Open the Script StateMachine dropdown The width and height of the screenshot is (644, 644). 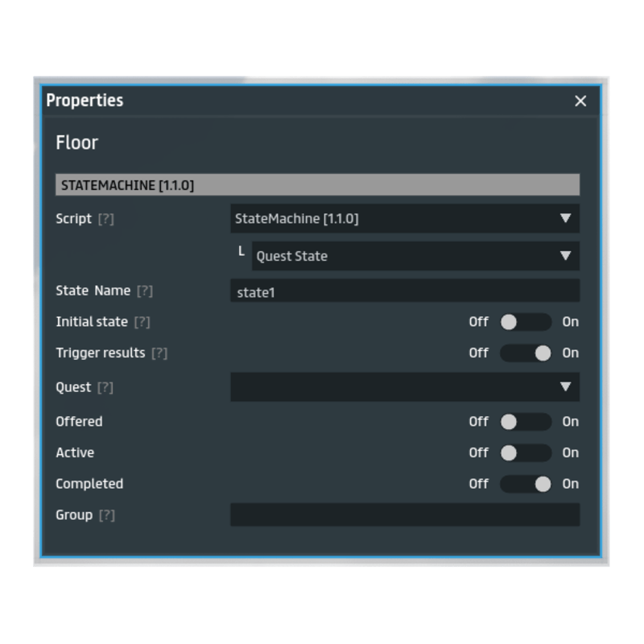404,218
